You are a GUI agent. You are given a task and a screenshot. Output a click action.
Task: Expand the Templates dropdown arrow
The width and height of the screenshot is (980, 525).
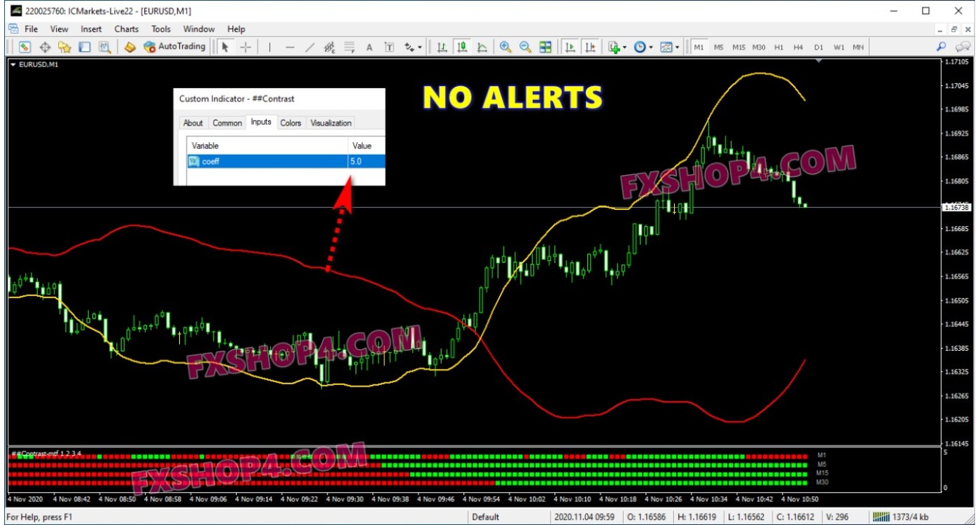coord(678,48)
